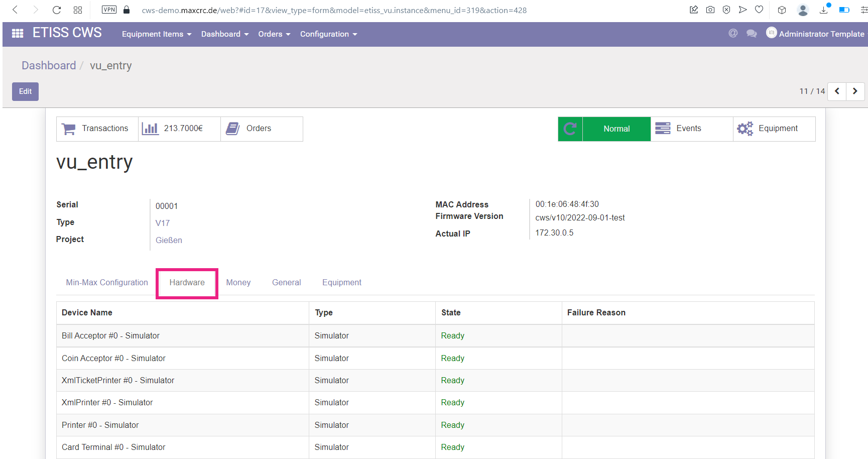Open the General tab
Screen dimensions: 868x459
pyautogui.click(x=286, y=283)
